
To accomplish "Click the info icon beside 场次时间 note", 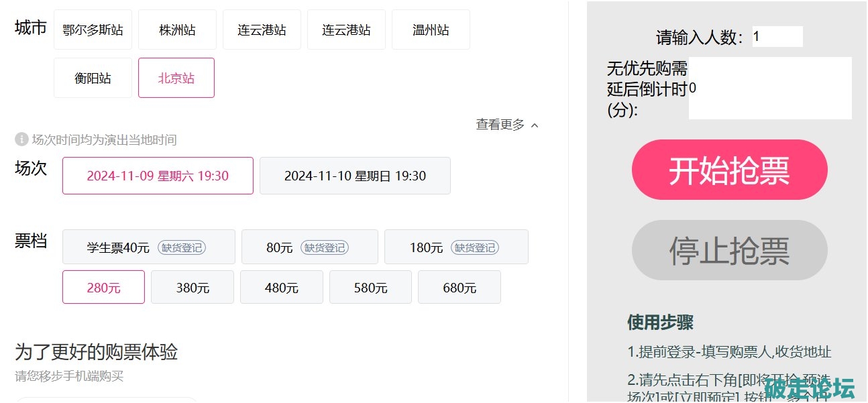I will 21,139.
